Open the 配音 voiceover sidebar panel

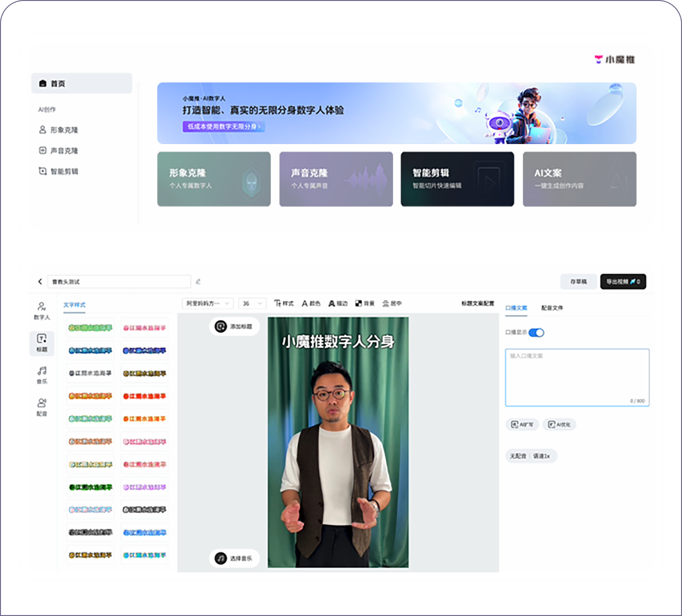tap(42, 407)
